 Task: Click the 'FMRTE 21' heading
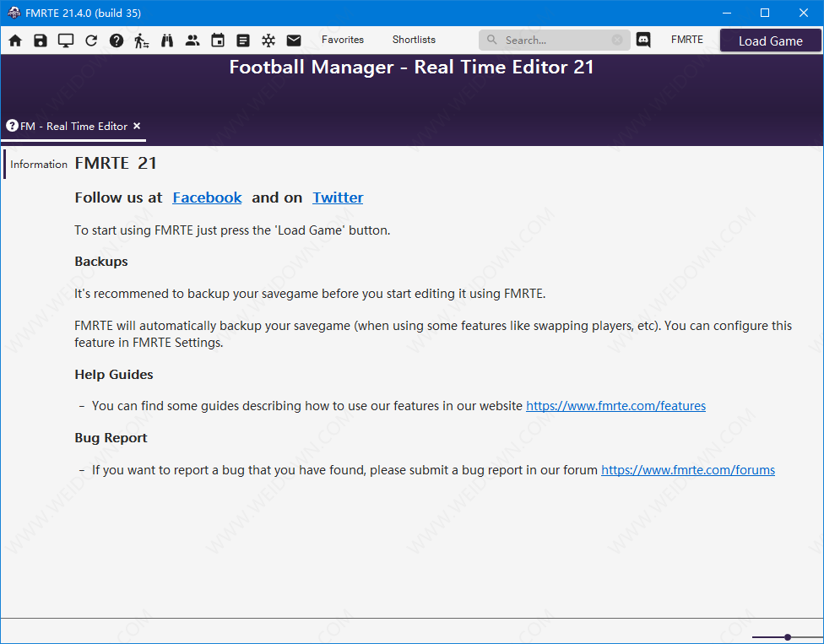click(116, 164)
